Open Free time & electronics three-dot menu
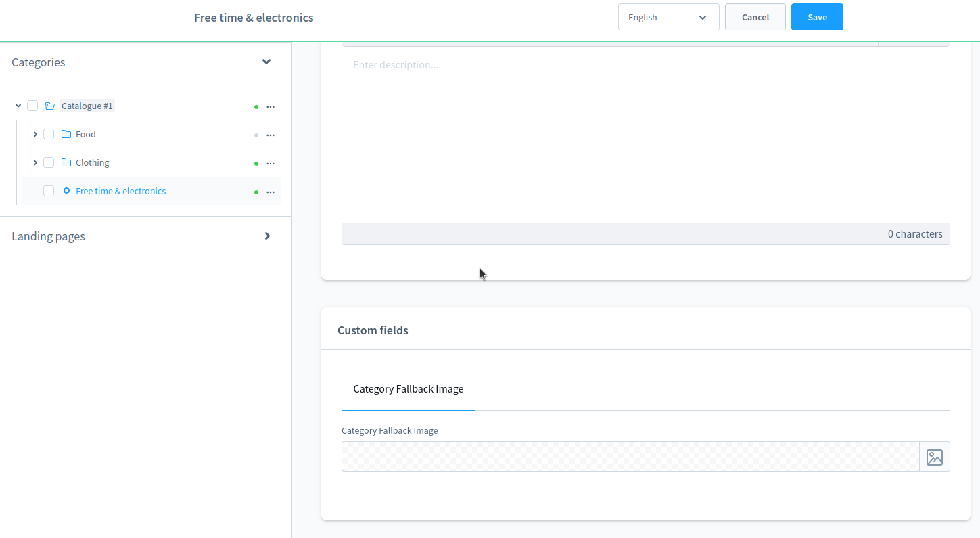Screen dimensions: 980x538 tap(271, 192)
